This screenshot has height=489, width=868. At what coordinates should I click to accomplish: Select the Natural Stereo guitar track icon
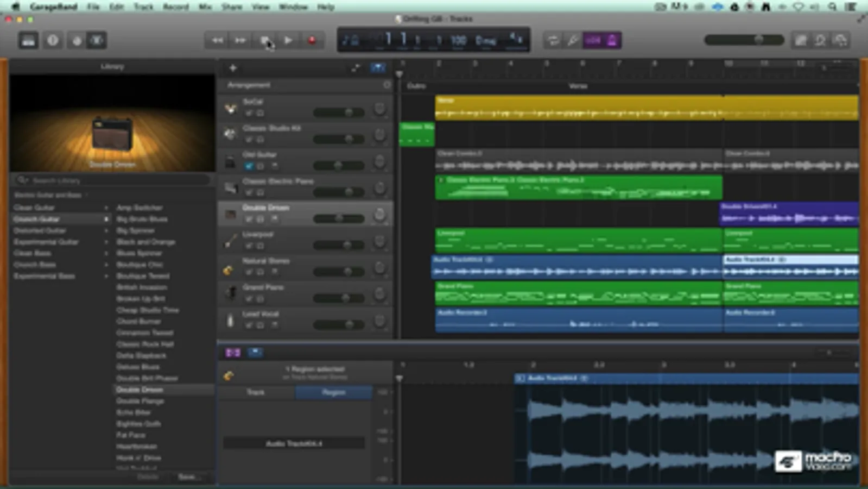(x=229, y=269)
